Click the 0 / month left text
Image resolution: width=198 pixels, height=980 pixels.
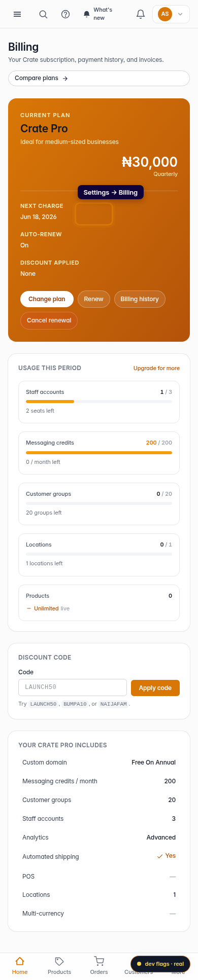tap(43, 462)
